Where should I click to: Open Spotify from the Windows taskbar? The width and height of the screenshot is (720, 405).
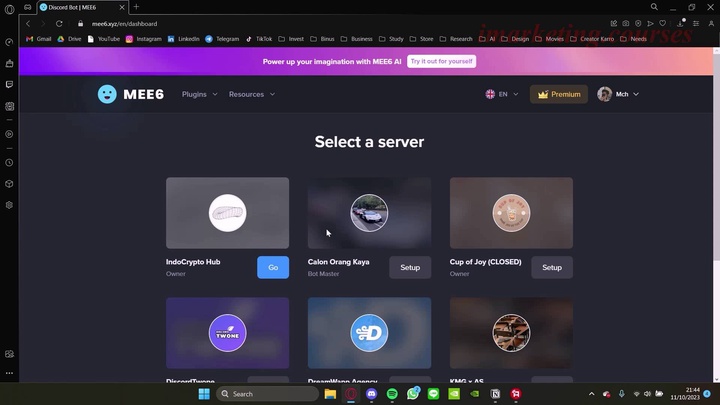point(392,394)
